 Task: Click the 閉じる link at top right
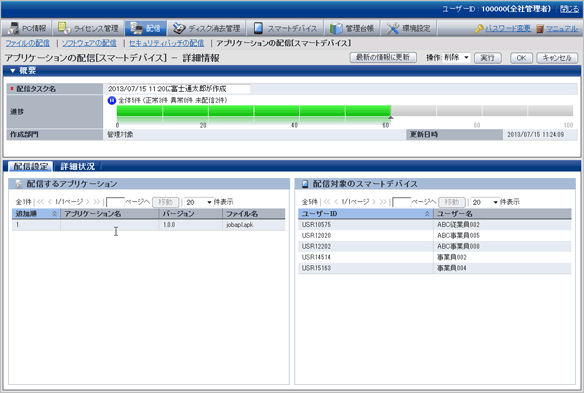pos(569,9)
